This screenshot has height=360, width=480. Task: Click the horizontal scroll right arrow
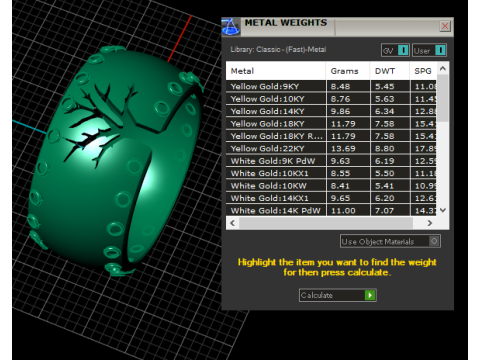coord(430,223)
